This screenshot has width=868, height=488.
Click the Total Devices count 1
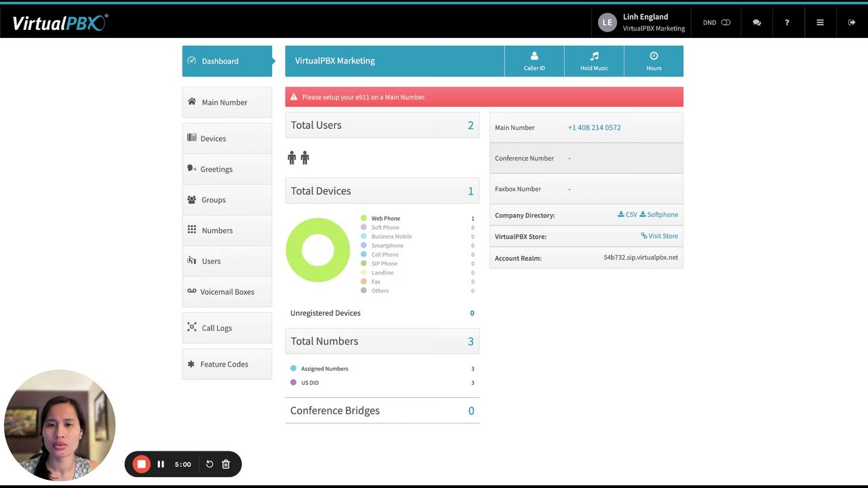tap(471, 191)
